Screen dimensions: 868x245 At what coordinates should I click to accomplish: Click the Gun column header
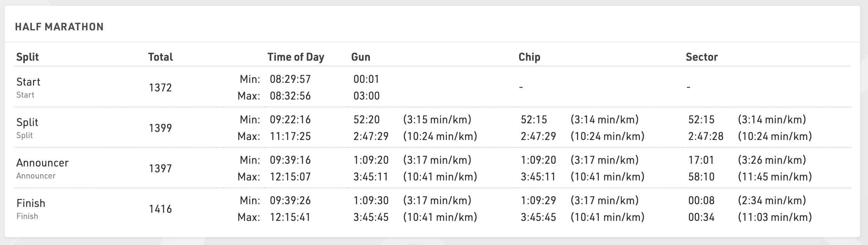tap(361, 57)
